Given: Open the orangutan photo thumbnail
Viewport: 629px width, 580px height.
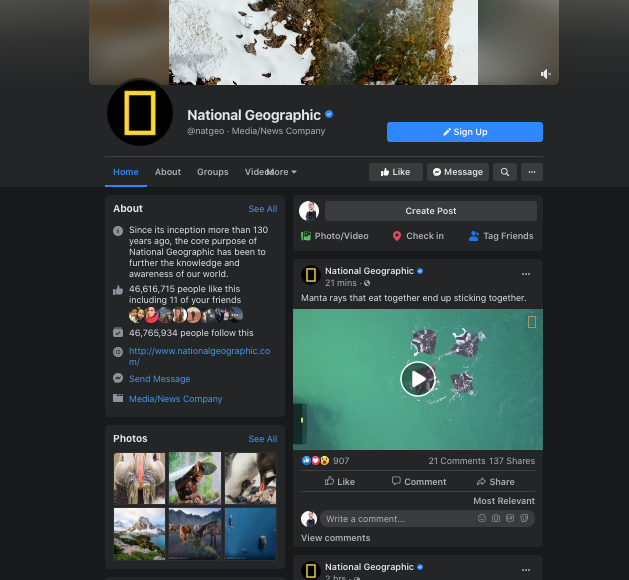Looking at the screenshot, I should click(x=195, y=478).
